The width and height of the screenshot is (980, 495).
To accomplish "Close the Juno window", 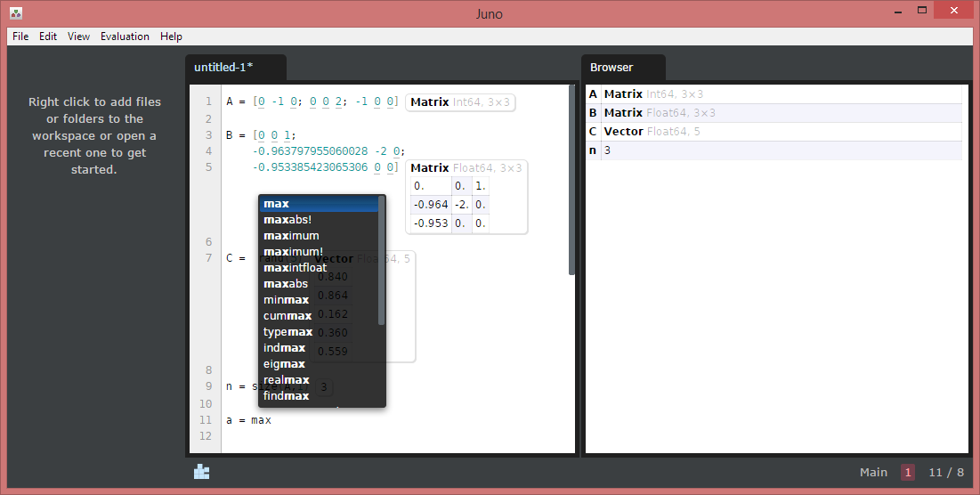I will [954, 10].
